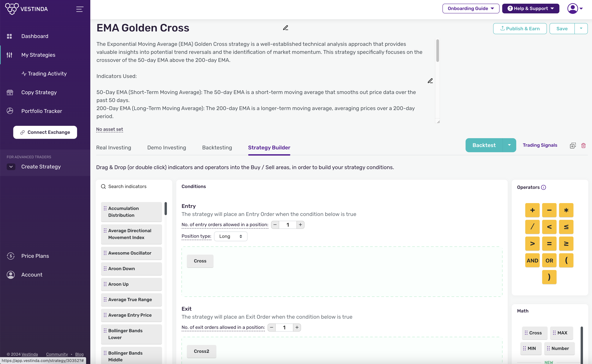The image size is (592, 364).
Task: Click the duplicate strategy icon
Action: [573, 145]
